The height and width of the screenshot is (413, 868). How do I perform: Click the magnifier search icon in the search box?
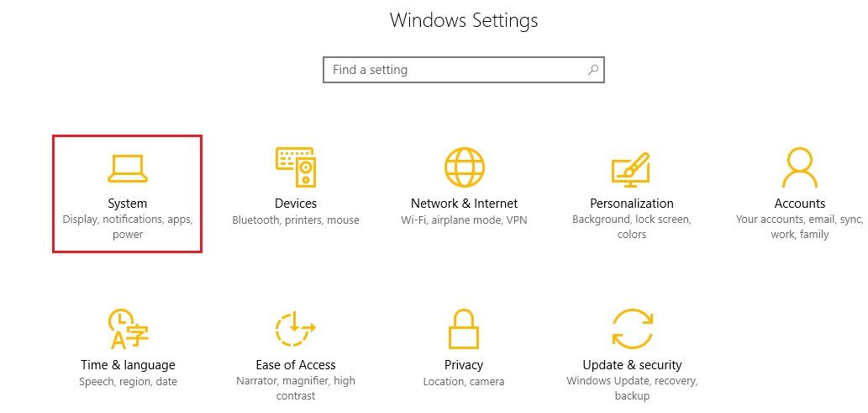tap(593, 70)
